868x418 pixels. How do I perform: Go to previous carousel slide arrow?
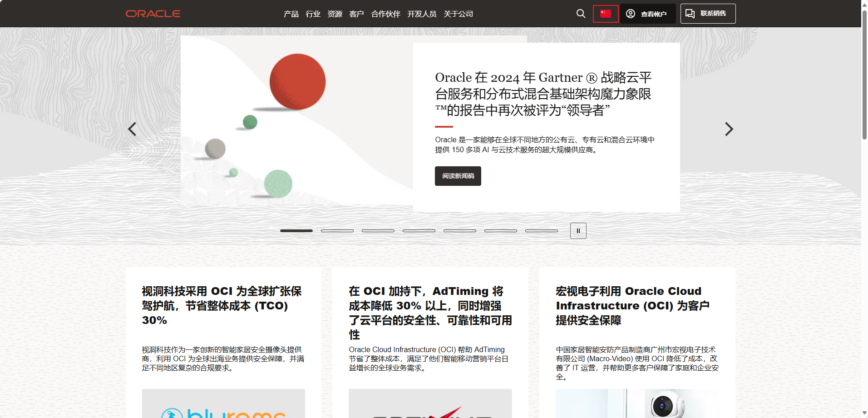point(132,129)
